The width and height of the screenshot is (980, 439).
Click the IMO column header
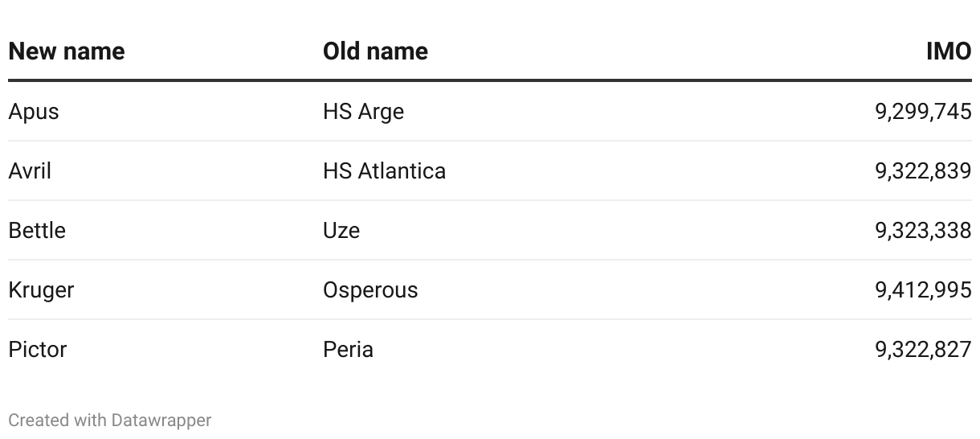949,51
